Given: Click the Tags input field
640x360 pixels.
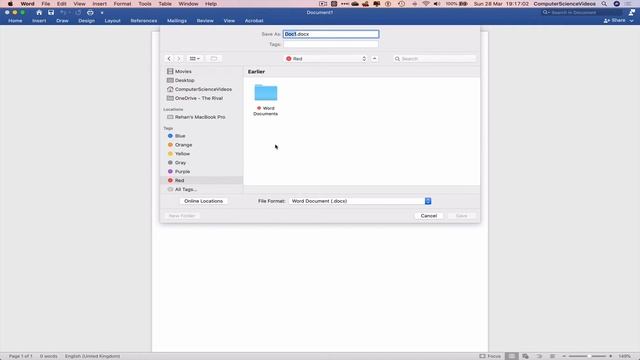Looking at the screenshot, I should point(331,44).
